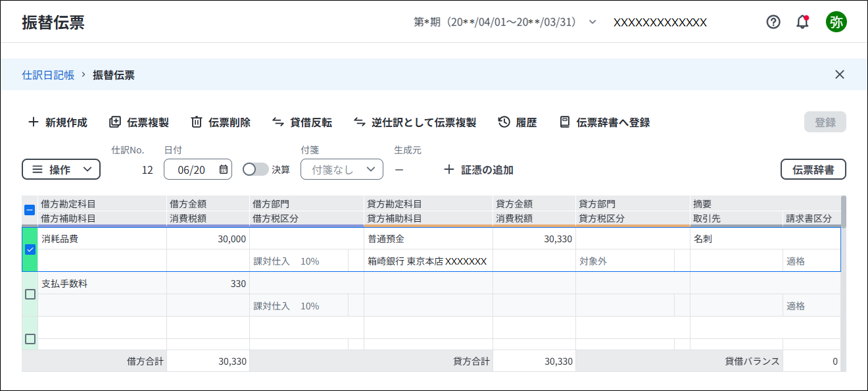Viewport: 868px width, 391px height.
Task: Click the 貸方勘定科目 column header
Action: (428, 204)
